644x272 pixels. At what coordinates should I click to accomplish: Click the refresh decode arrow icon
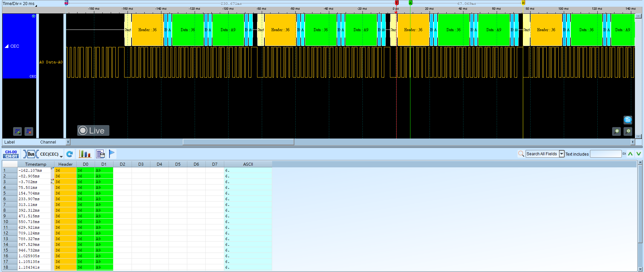(69, 154)
